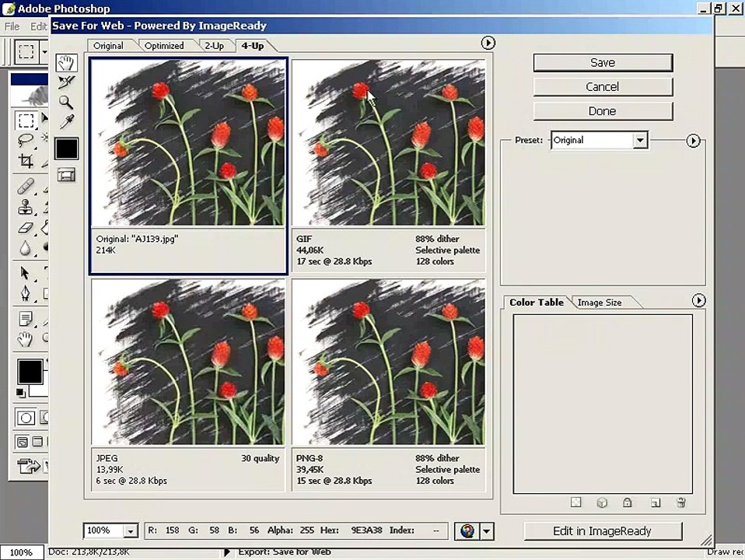Click the web-shift cube icon in Color Table
The width and height of the screenshot is (745, 560).
(x=602, y=502)
